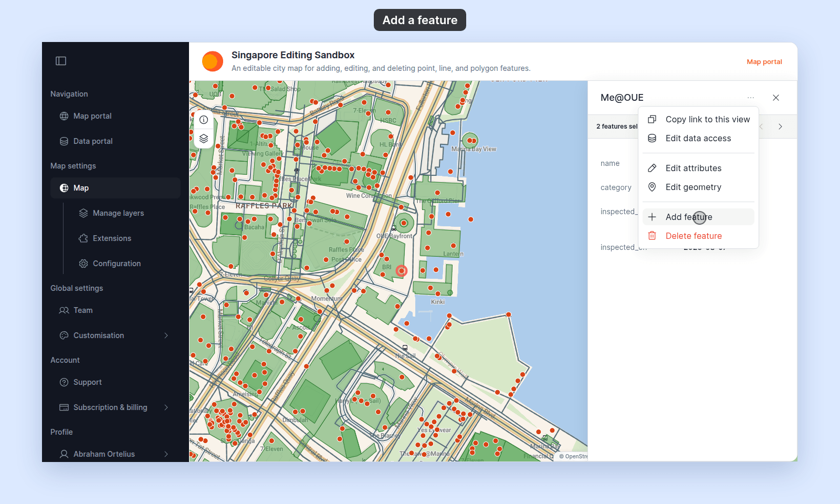Click the '2 features sel' text
This screenshot has width=840, height=504.
[617, 127]
